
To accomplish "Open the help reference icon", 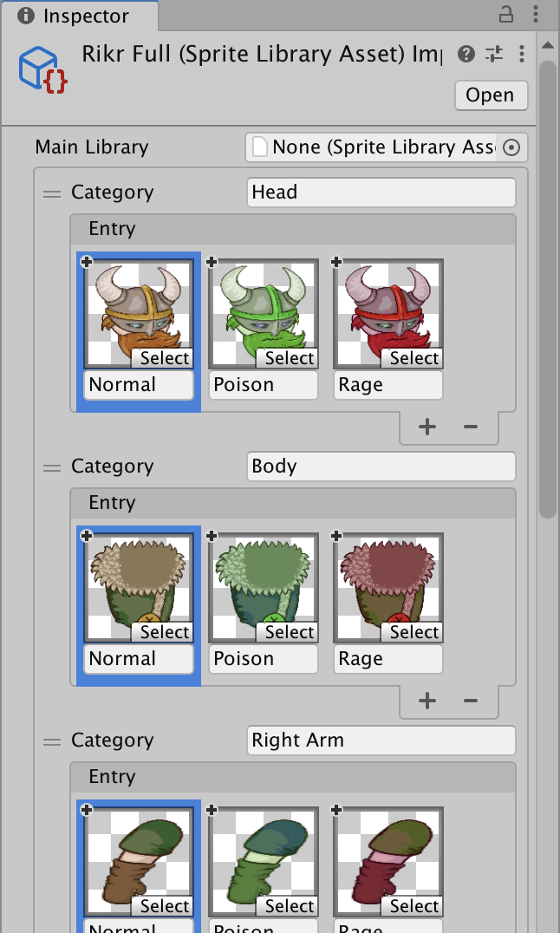I will point(466,55).
